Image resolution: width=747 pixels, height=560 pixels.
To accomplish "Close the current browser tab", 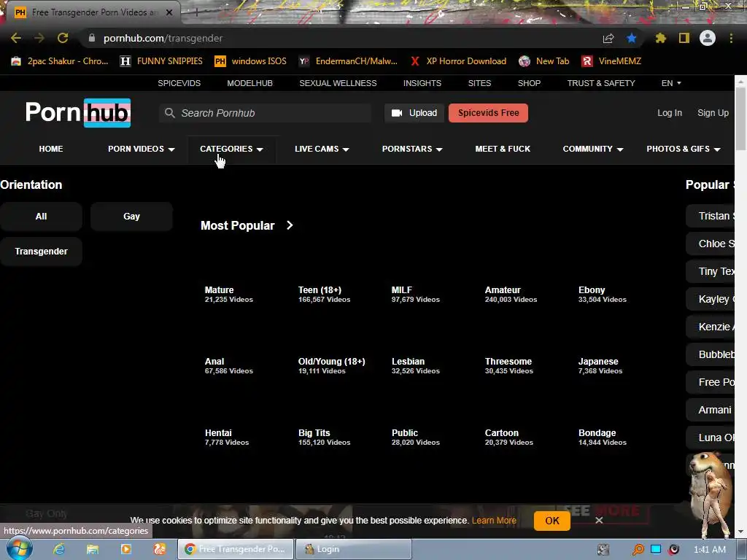I will click(169, 12).
